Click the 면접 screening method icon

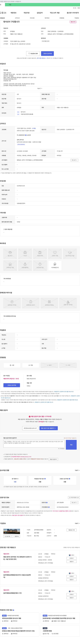tap(31, 365)
